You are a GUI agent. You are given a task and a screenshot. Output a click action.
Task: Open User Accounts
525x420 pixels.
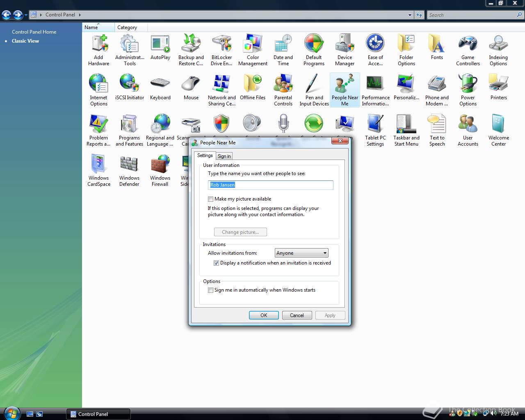(468, 130)
